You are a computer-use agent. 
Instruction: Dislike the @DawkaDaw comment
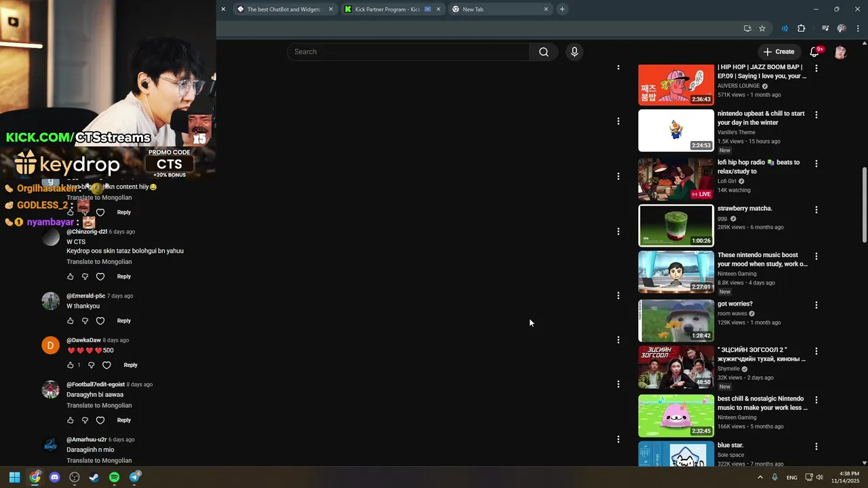(92, 365)
